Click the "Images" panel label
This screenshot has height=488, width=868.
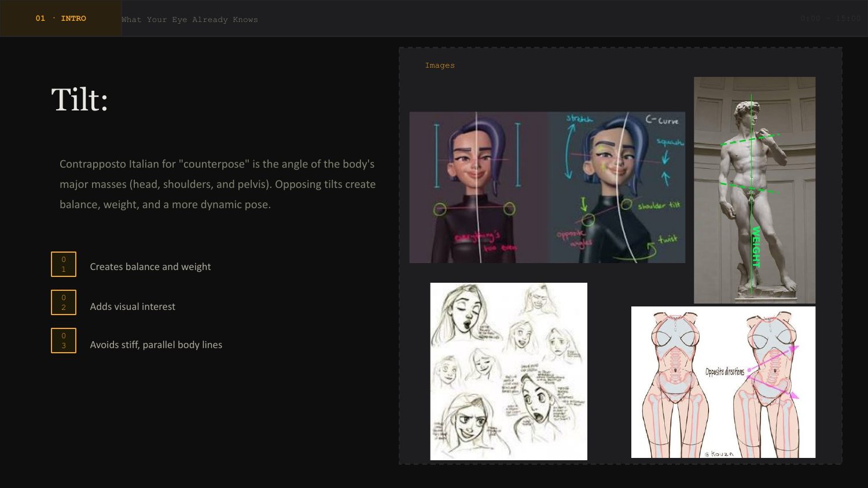click(440, 65)
